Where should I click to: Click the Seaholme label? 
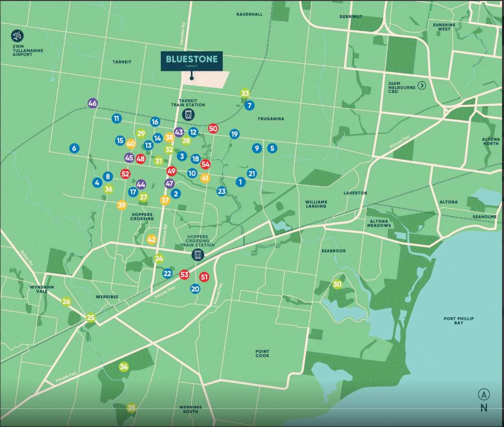pos(484,217)
